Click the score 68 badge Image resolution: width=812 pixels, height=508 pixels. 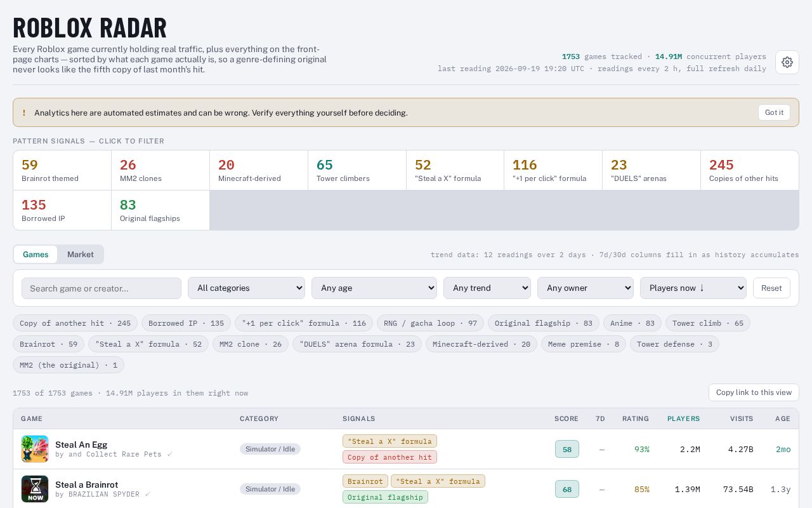[x=567, y=489]
